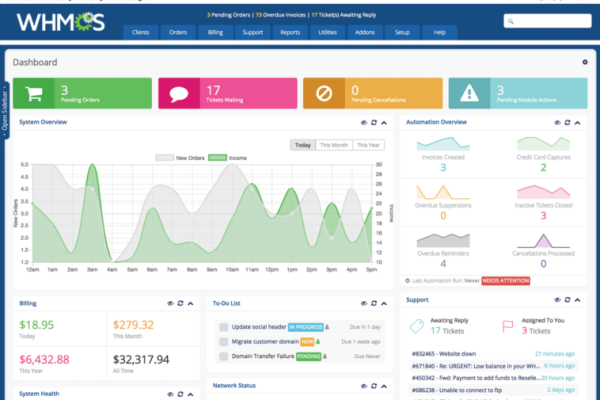
Task: Collapse the System Overview panel
Action: tap(384, 122)
